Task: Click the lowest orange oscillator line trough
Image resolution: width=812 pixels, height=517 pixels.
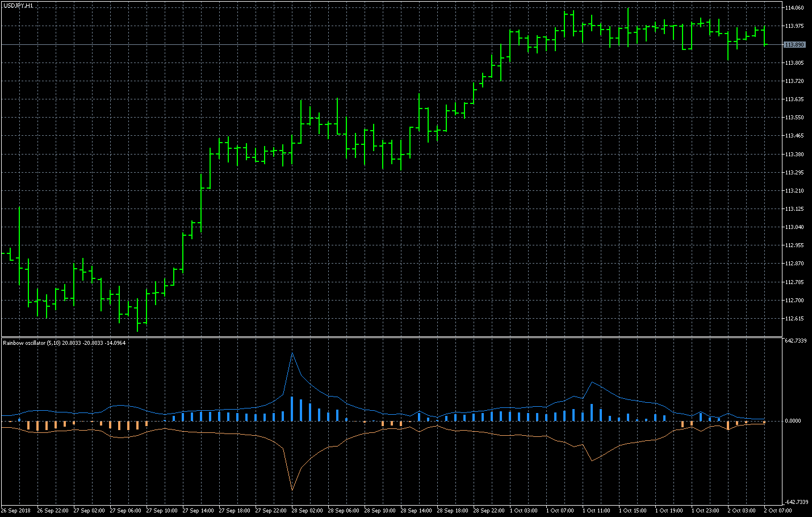Action: point(292,490)
